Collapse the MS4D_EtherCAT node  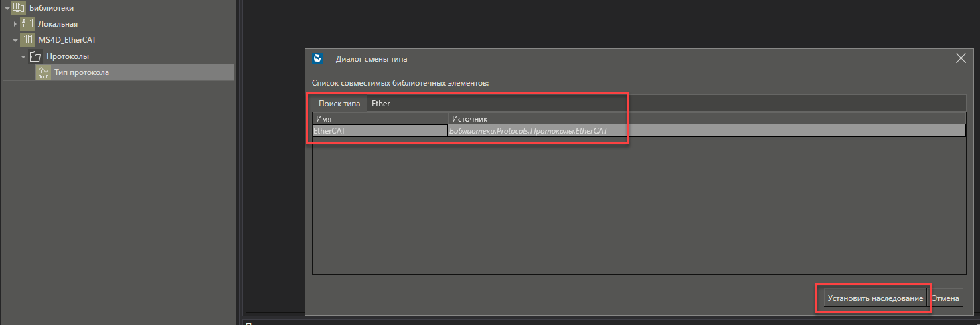pos(15,40)
